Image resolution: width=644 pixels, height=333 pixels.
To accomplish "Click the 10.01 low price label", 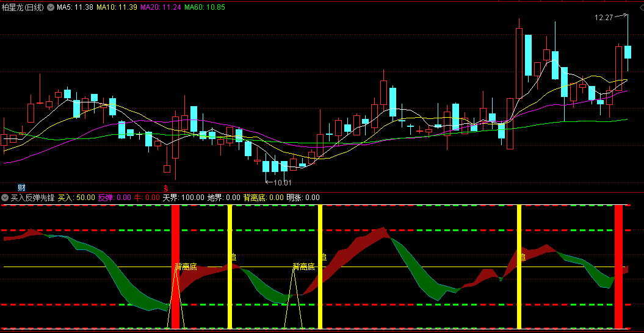I will tap(282, 183).
